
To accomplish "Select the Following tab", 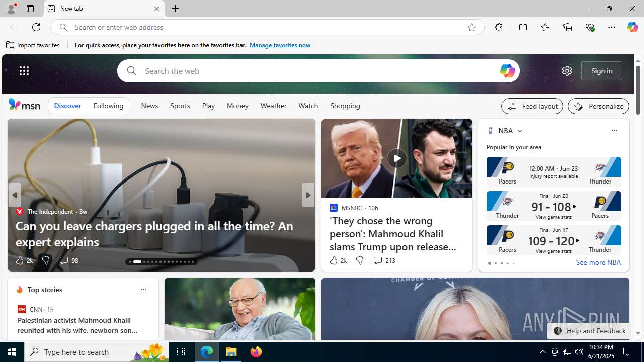I will click(x=108, y=106).
